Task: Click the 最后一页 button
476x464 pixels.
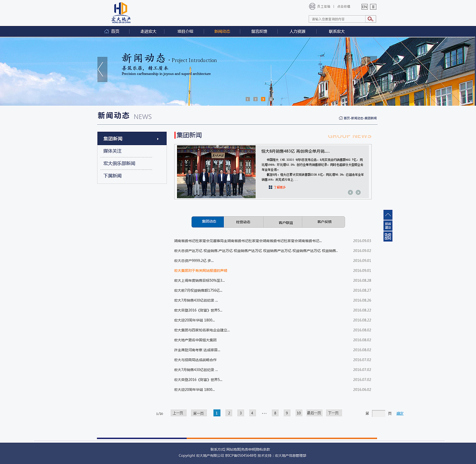Action: (x=314, y=413)
